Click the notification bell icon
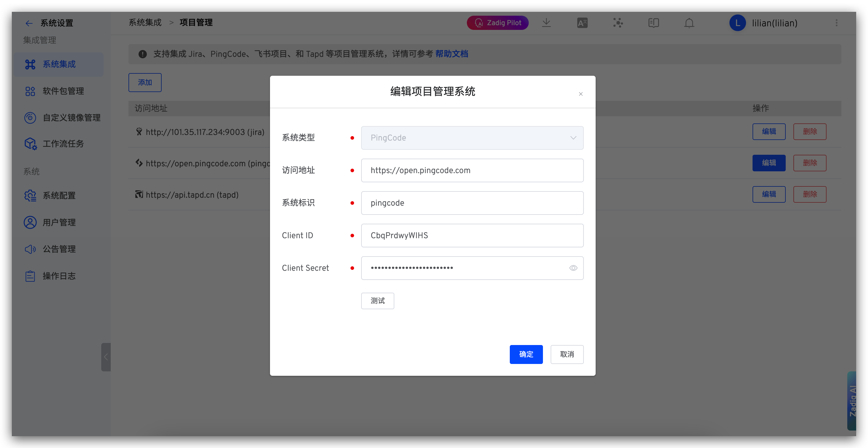The image size is (868, 448). tap(689, 22)
